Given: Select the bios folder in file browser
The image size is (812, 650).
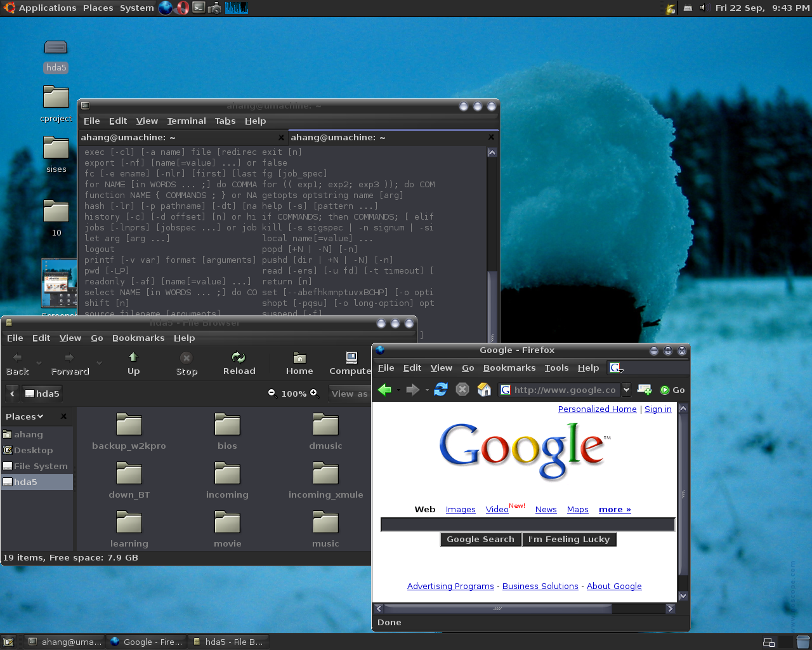Looking at the screenshot, I should [x=227, y=432].
